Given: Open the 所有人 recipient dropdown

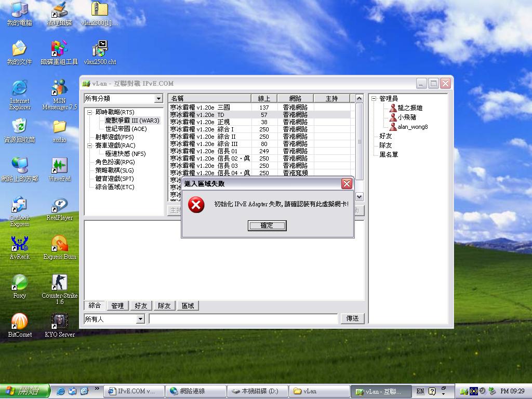Looking at the screenshot, I should (x=140, y=319).
